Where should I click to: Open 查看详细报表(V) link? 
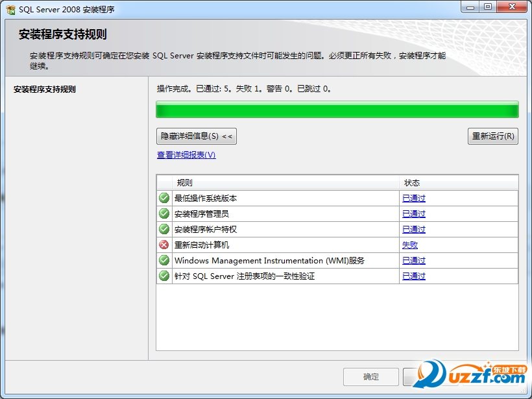pos(186,155)
